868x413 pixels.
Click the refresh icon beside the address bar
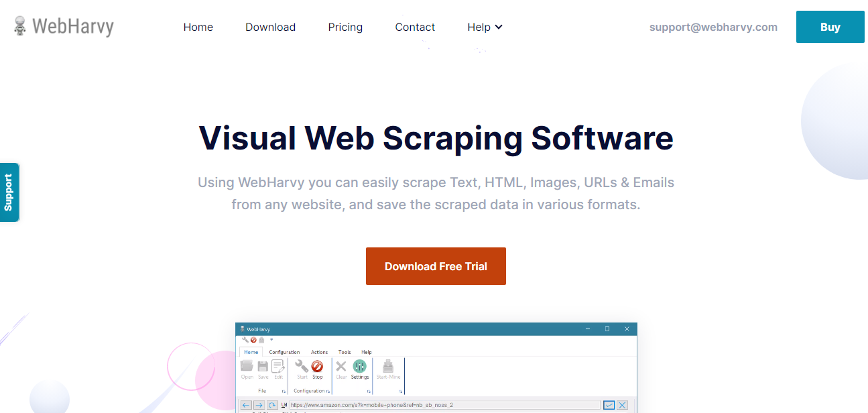coord(271,404)
